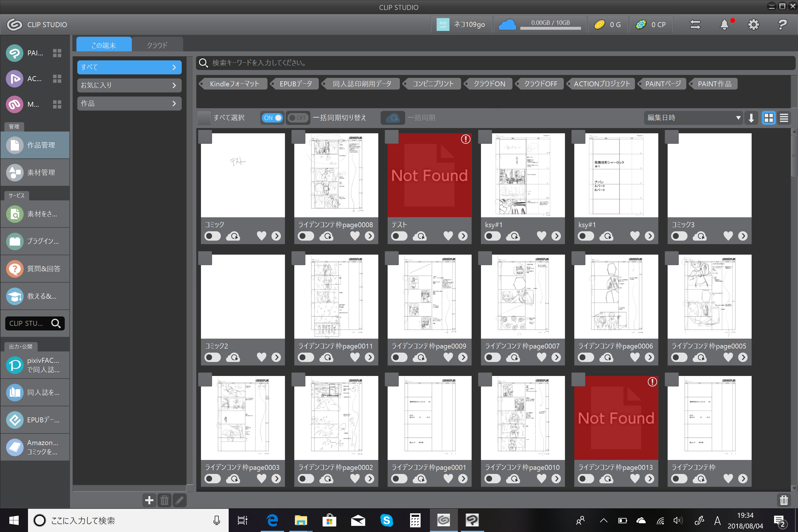Click cloud sync icon for ksy#1 work

(x=514, y=236)
